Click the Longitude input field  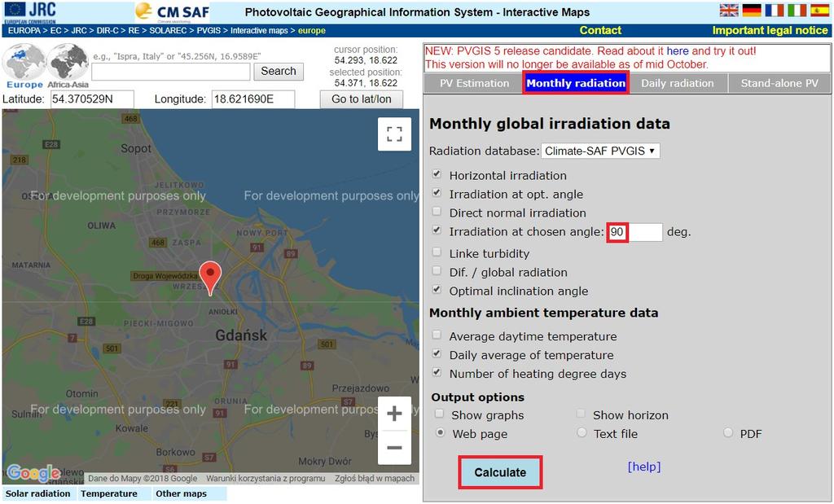[253, 99]
